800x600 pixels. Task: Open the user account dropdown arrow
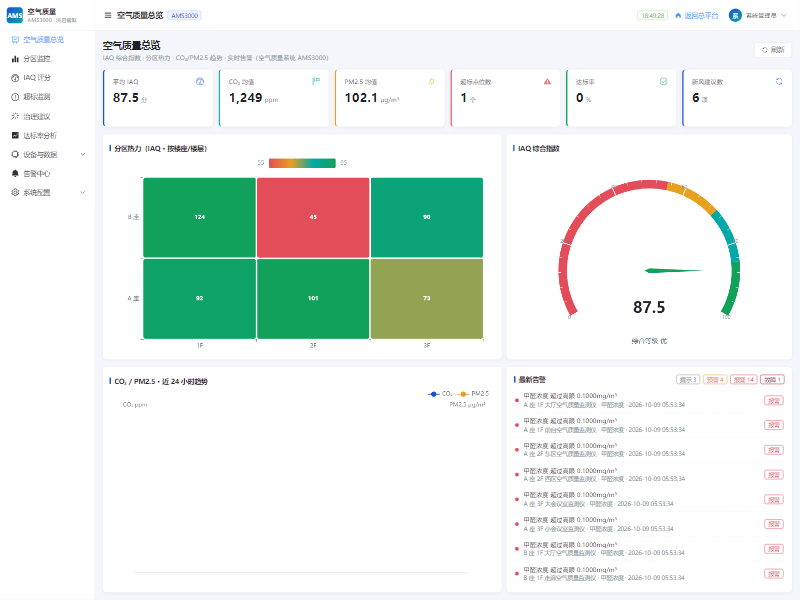click(784, 15)
